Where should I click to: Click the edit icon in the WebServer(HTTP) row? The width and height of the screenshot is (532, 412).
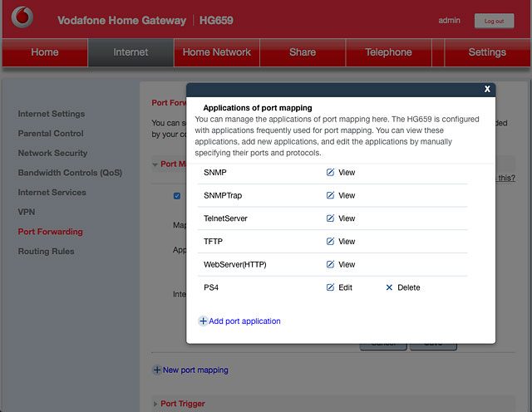(330, 264)
